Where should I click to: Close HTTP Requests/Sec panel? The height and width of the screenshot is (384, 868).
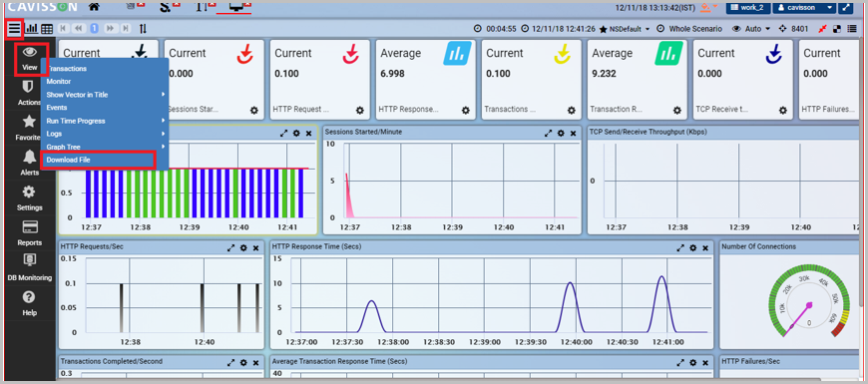255,248
